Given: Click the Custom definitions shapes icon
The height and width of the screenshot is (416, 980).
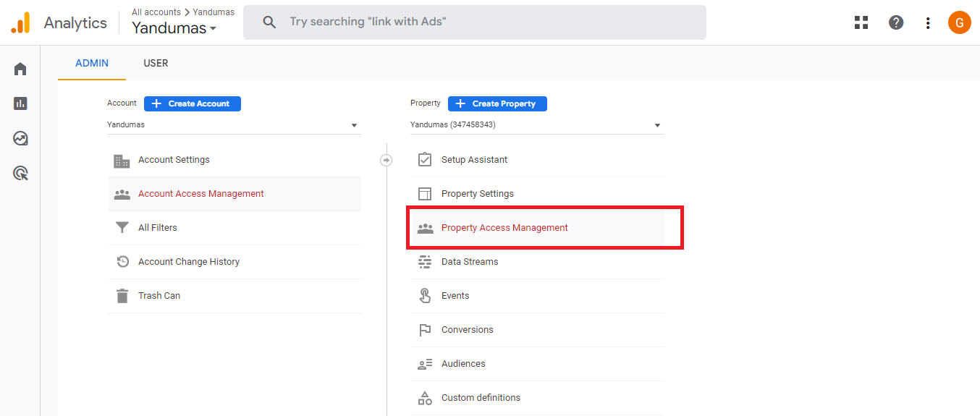Looking at the screenshot, I should click(425, 398).
